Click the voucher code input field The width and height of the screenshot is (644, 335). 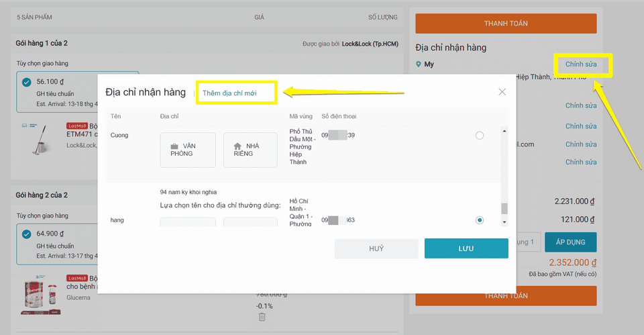coord(527,242)
